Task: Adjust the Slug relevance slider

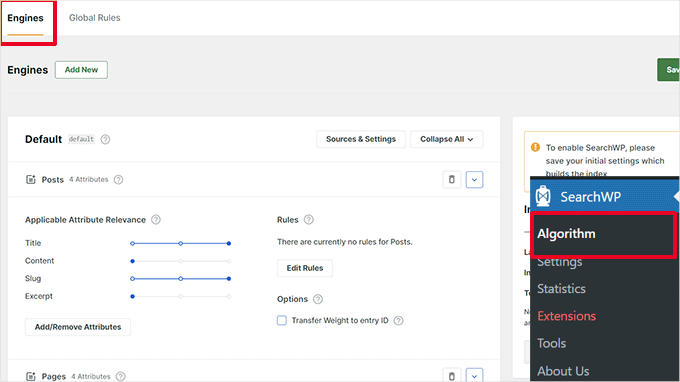Action: point(180,278)
